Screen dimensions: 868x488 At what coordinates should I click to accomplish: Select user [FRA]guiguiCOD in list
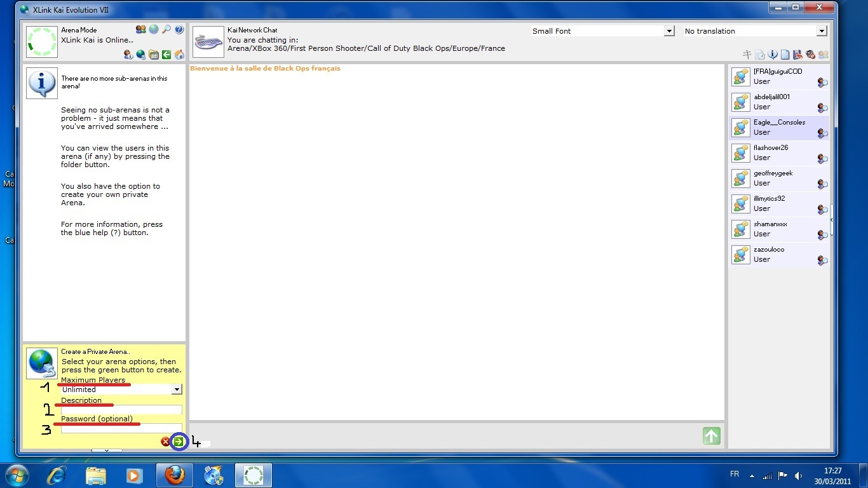[780, 76]
